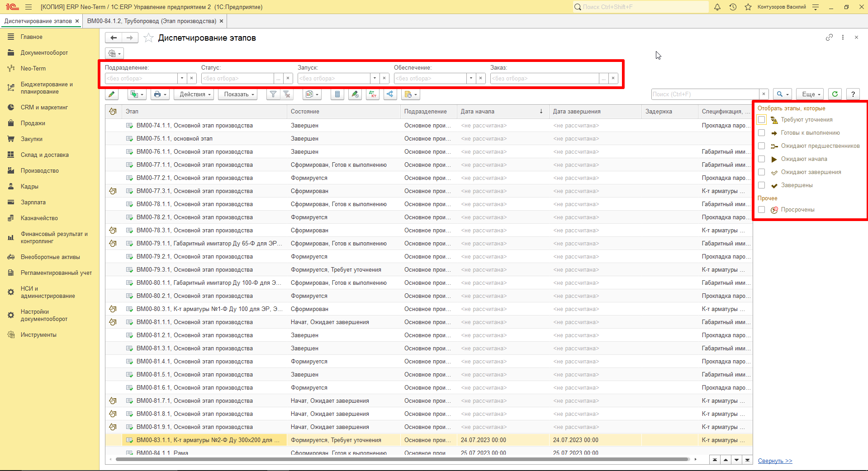
Task: Expand the Обеспечение filter dropdown arrow
Action: 471,78
